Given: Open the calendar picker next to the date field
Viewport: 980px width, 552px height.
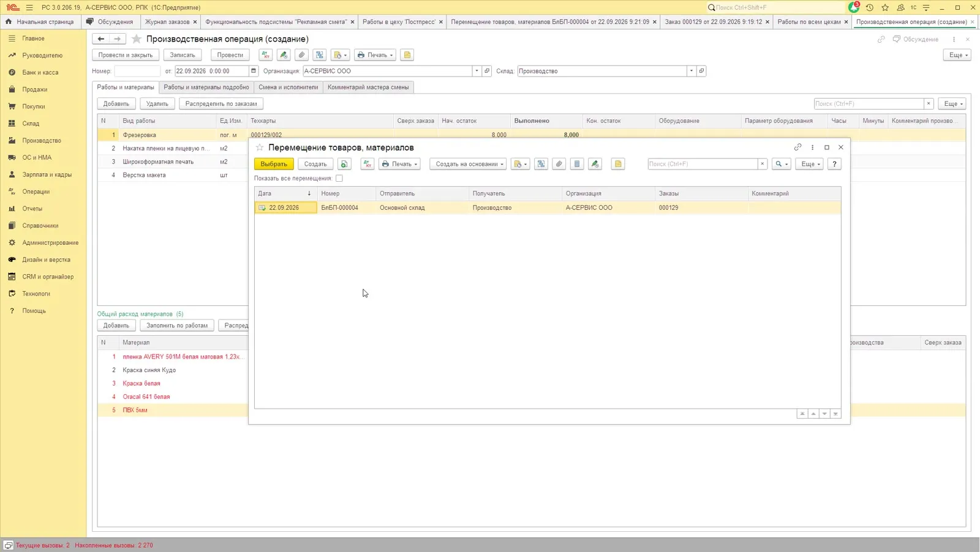Looking at the screenshot, I should pos(253,71).
